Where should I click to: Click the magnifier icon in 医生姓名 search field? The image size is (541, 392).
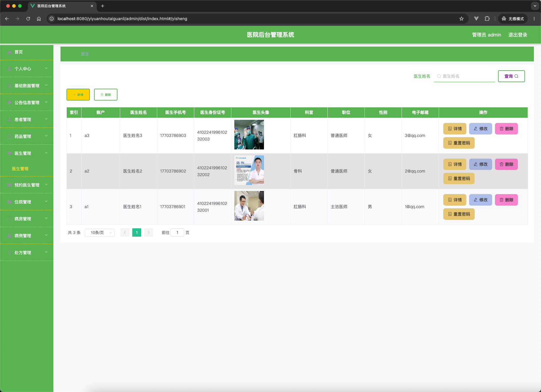(x=439, y=76)
